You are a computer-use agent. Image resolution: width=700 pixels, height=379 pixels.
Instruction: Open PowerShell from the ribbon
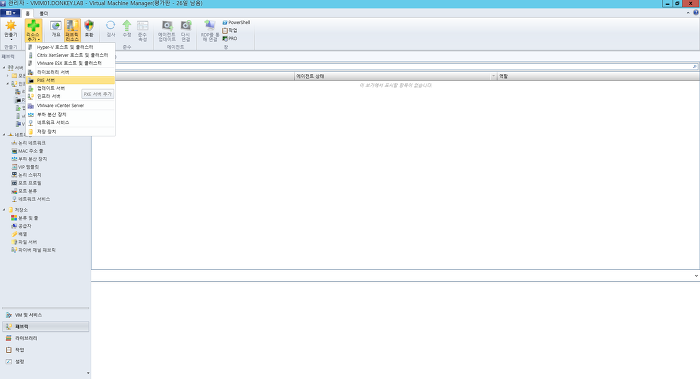[236, 22]
